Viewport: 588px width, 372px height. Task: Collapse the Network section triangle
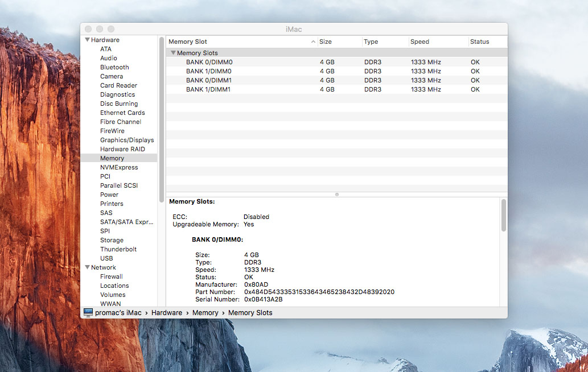(87, 267)
